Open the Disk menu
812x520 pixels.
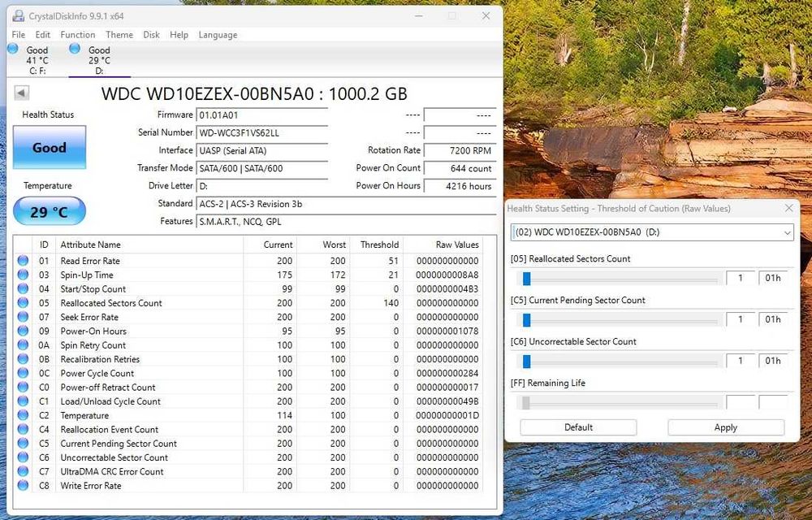(151, 35)
